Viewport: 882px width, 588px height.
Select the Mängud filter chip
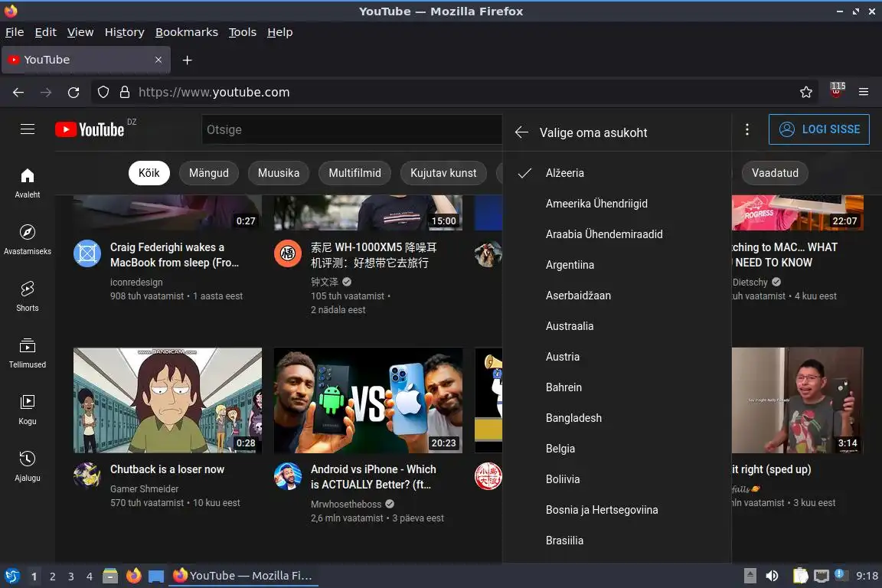point(209,173)
